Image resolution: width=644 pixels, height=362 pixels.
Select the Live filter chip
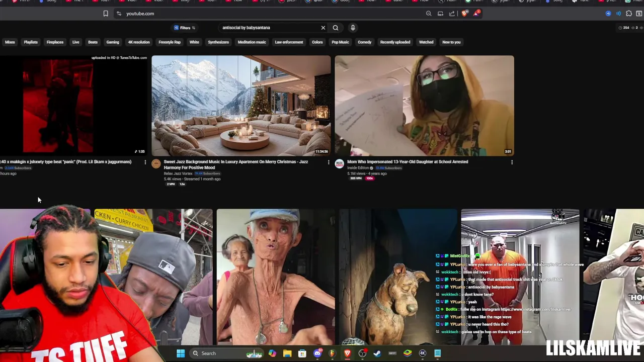click(x=75, y=42)
